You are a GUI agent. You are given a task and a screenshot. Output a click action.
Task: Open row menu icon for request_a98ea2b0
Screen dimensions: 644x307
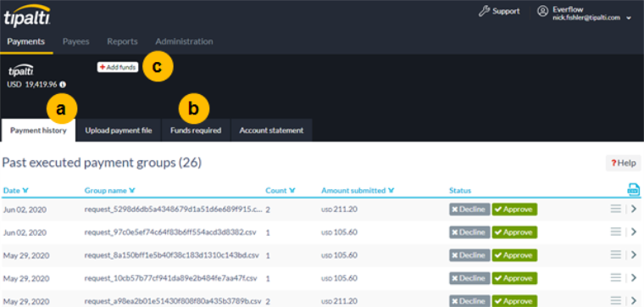click(x=616, y=301)
